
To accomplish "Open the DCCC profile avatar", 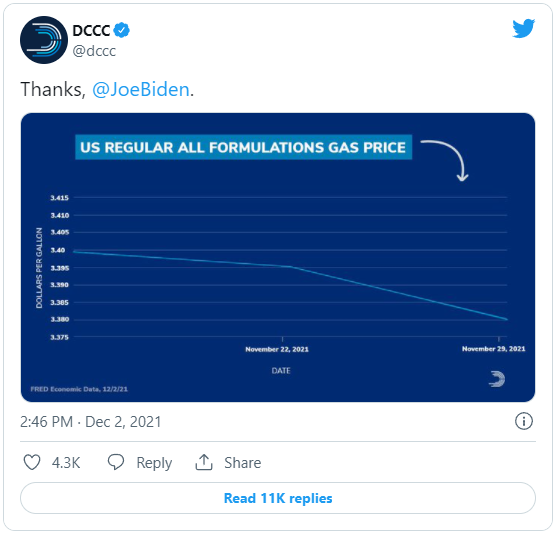I will pos(44,40).
